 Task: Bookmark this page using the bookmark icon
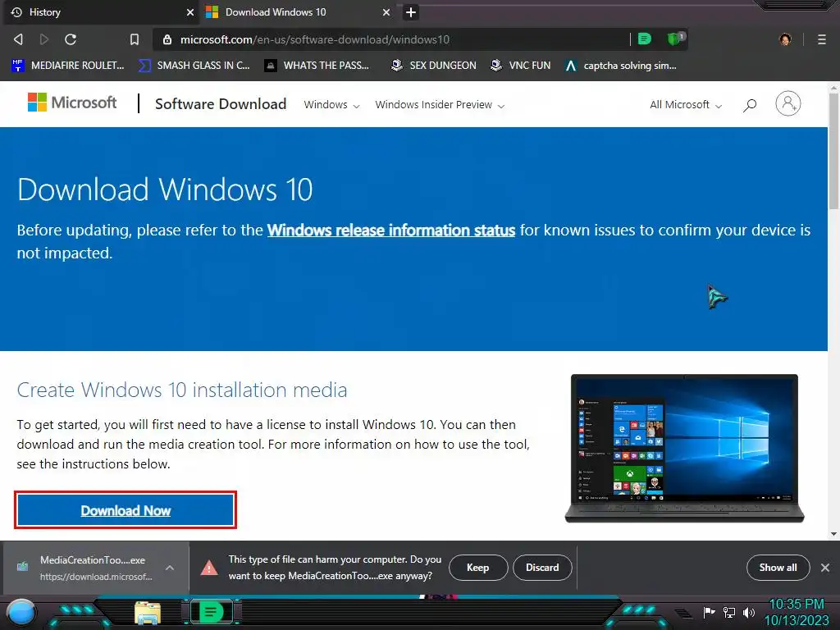point(135,39)
